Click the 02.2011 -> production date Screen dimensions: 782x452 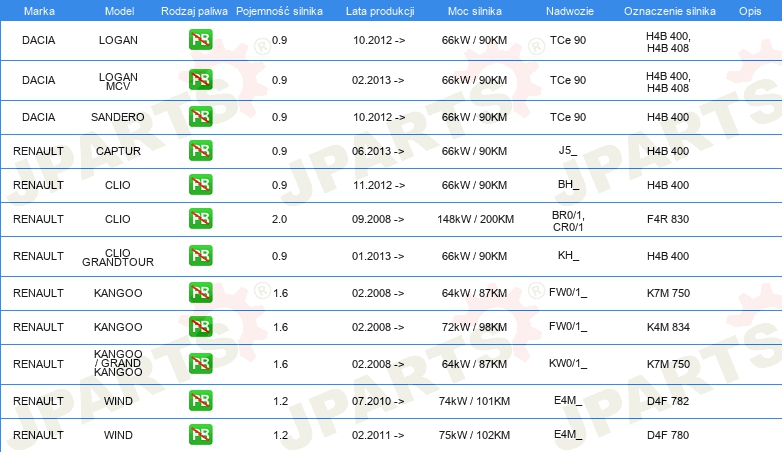pos(378,435)
